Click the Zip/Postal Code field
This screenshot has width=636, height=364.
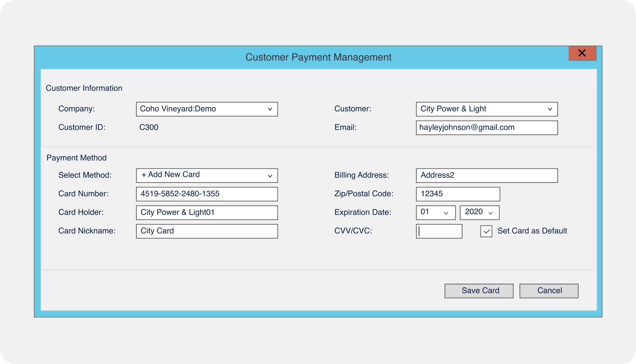point(458,194)
